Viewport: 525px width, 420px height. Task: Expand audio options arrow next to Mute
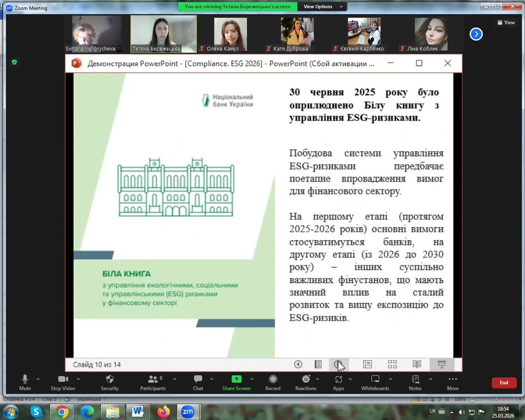point(38,379)
